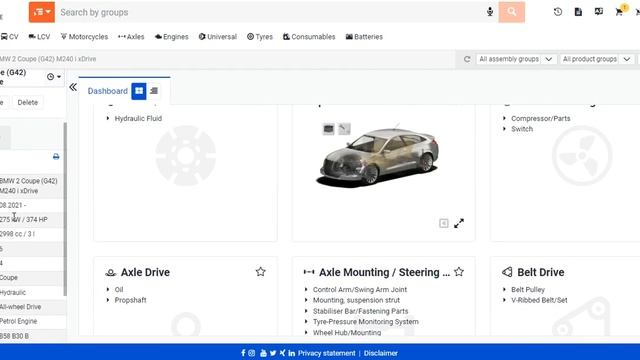Screen dimensions: 640x360
Task: Collapse the sidebar with double chevron
Action: 73,87
